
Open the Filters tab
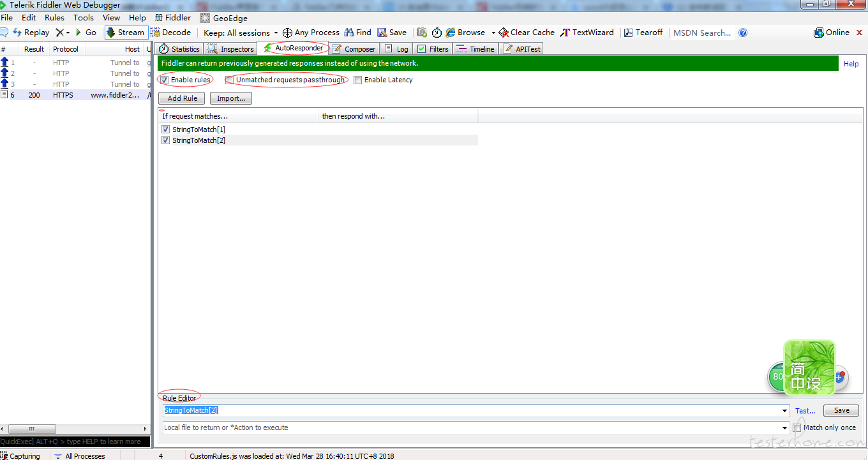pyautogui.click(x=433, y=49)
